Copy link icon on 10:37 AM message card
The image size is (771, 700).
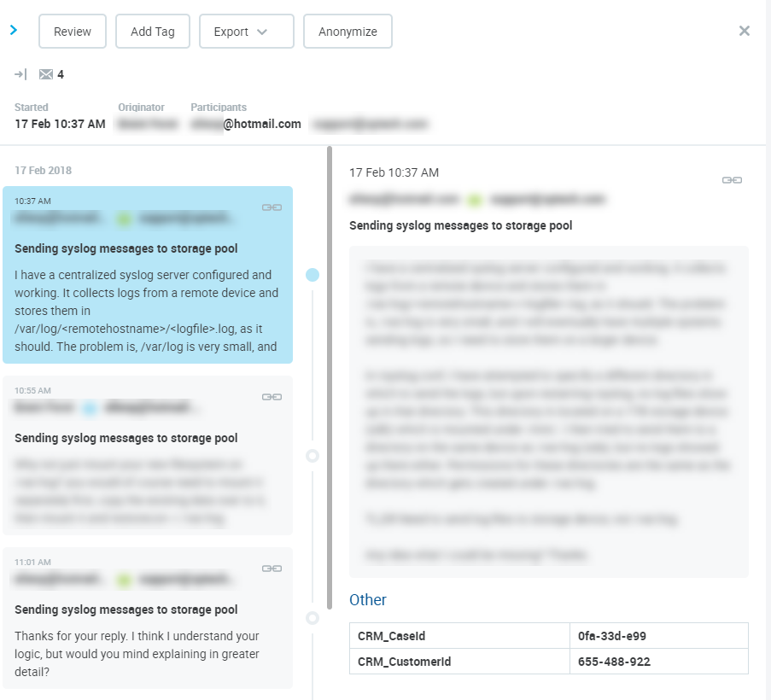[x=272, y=207]
